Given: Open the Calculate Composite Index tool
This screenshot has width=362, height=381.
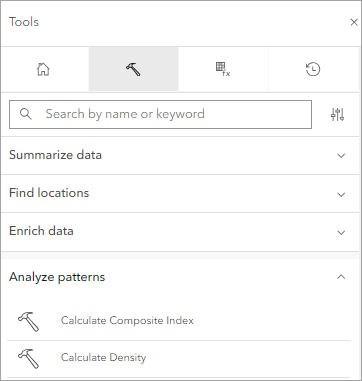Looking at the screenshot, I should pos(179,321).
